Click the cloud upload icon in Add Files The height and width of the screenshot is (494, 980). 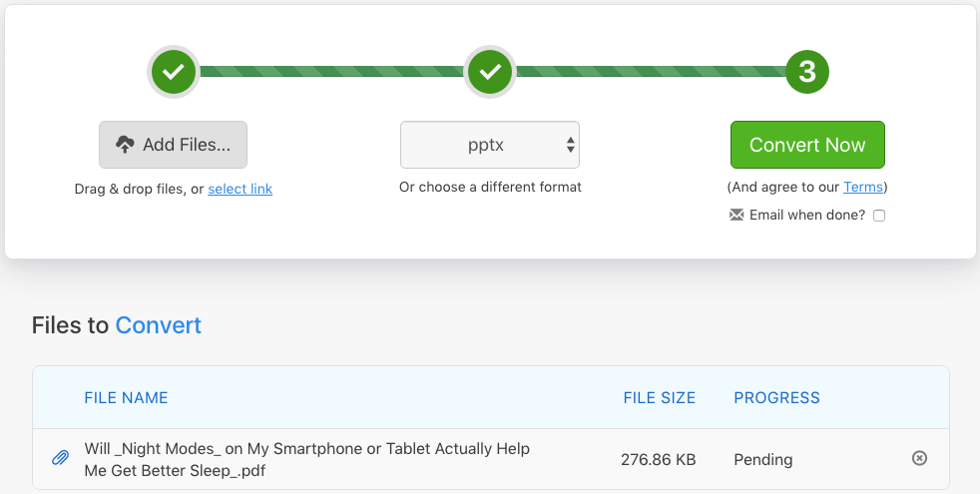[x=125, y=145]
